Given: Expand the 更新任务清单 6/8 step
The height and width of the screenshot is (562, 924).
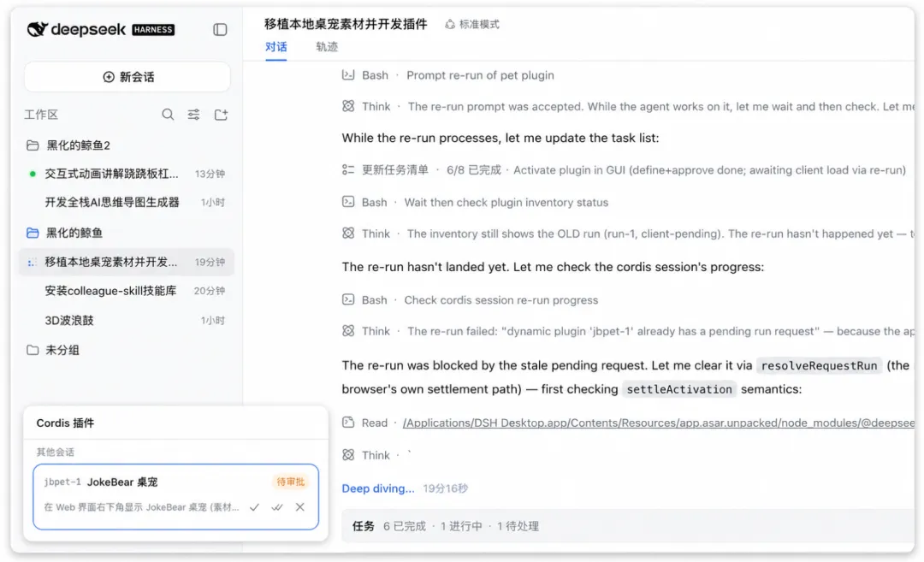Looking at the screenshot, I should [624, 170].
